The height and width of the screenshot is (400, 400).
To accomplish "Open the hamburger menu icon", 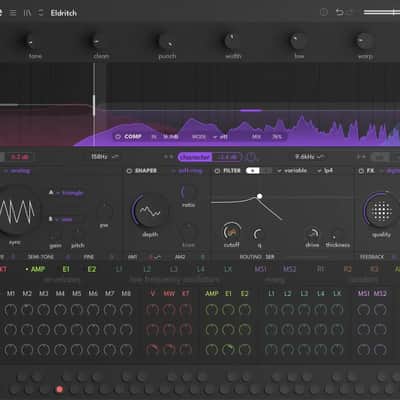I will (x=13, y=13).
